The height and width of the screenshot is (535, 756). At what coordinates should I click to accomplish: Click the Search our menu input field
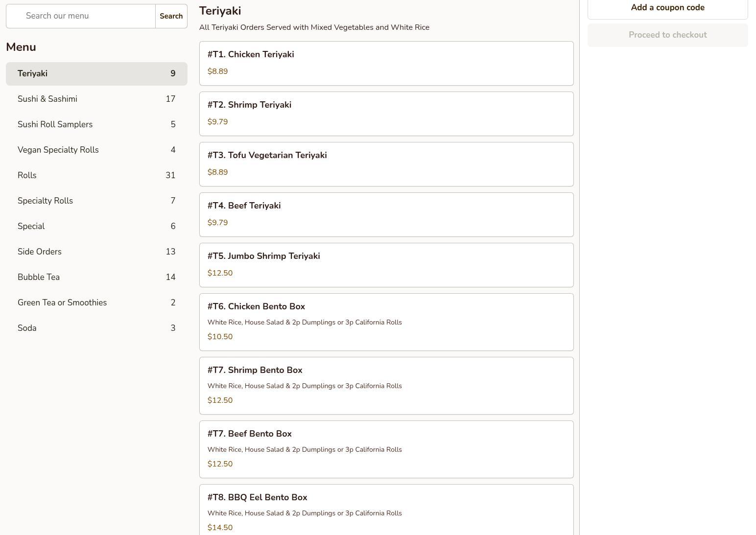tap(81, 16)
